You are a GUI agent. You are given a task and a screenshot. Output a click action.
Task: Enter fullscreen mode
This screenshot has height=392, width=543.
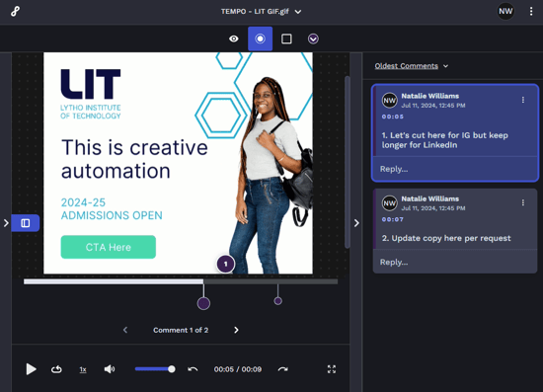(332, 369)
